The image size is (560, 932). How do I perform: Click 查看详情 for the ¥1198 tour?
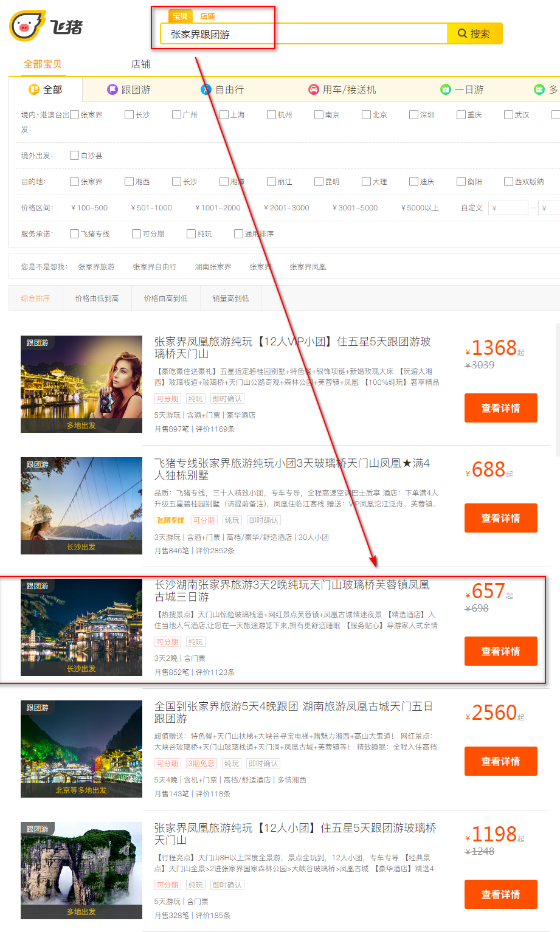[501, 894]
